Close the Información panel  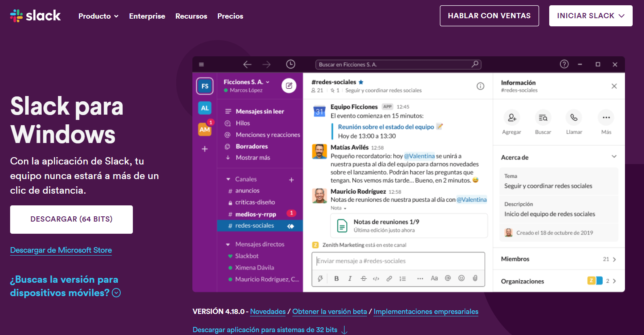[614, 86]
